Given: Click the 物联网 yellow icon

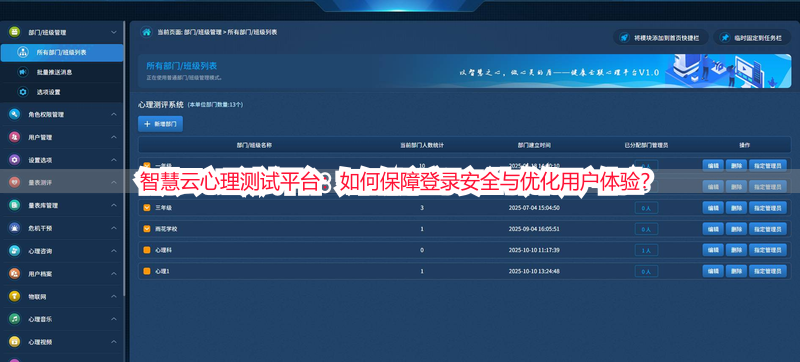Looking at the screenshot, I should [14, 296].
